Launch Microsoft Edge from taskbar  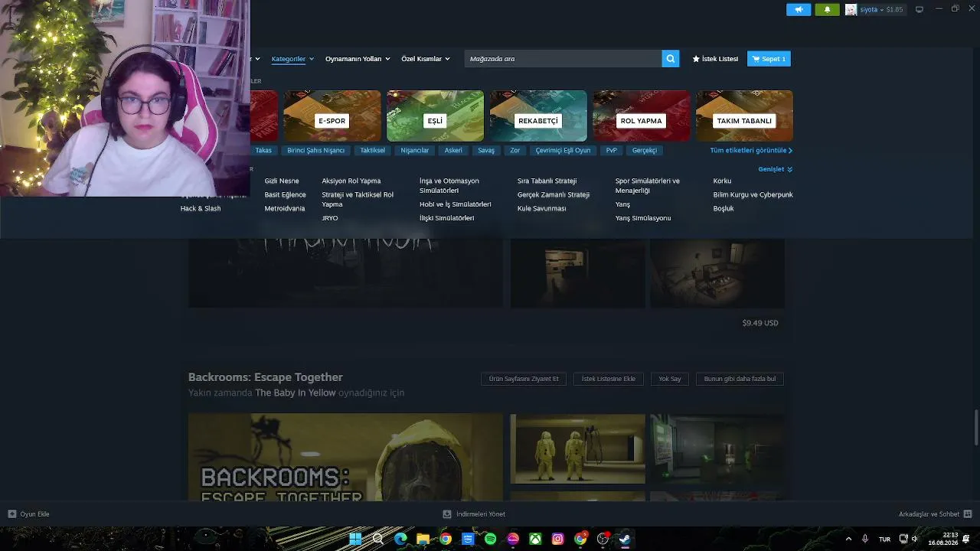click(400, 539)
